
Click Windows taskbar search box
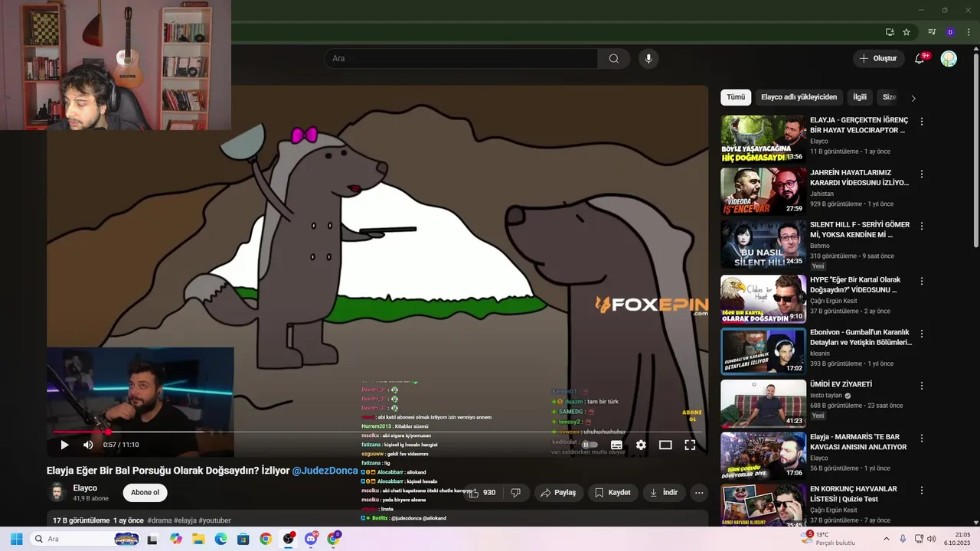pos(87,539)
